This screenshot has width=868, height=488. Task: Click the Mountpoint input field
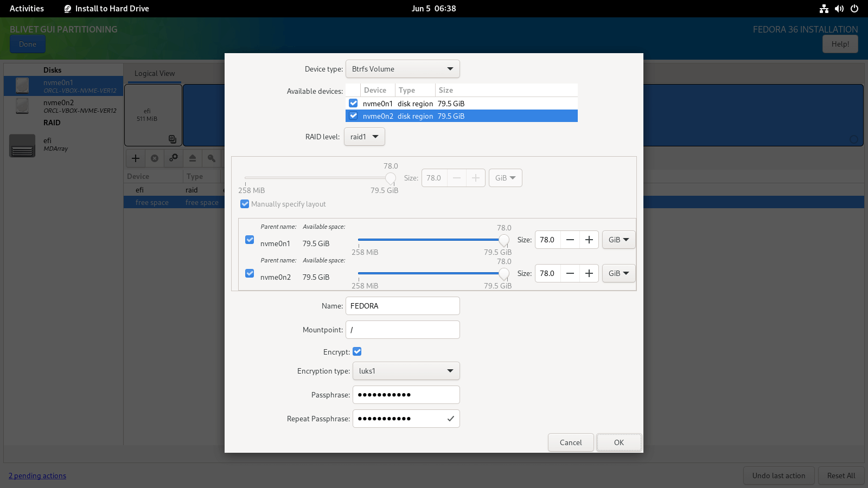(x=403, y=330)
